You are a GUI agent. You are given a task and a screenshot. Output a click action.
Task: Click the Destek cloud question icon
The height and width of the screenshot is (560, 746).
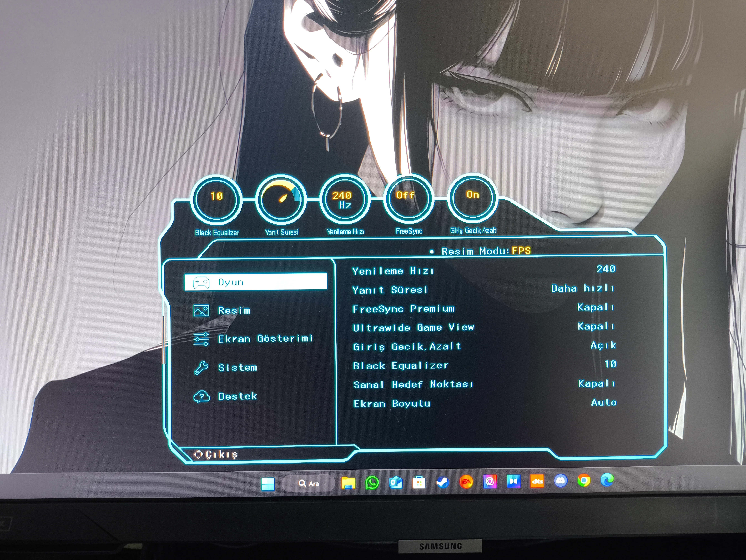(201, 396)
